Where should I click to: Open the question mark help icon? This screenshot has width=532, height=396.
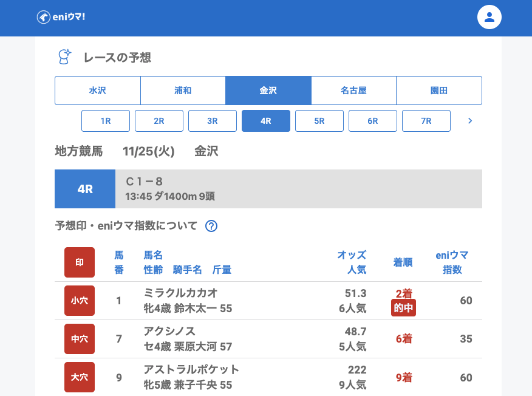(x=211, y=226)
